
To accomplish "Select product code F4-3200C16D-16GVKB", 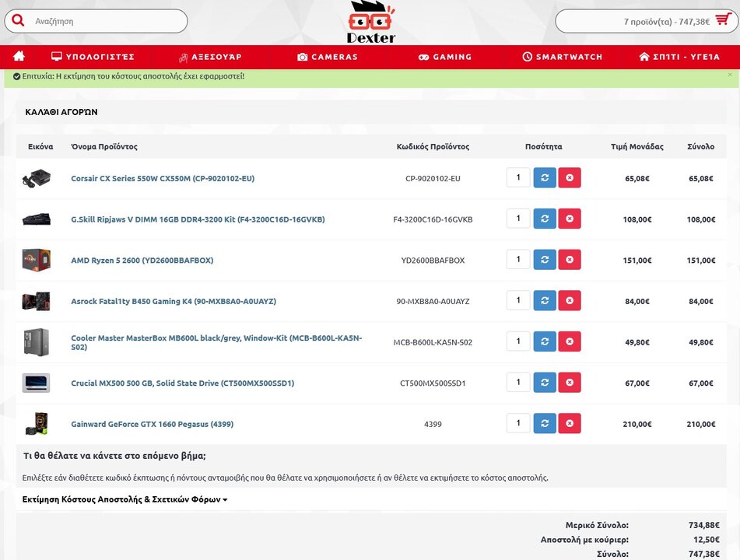I will click(433, 219).
